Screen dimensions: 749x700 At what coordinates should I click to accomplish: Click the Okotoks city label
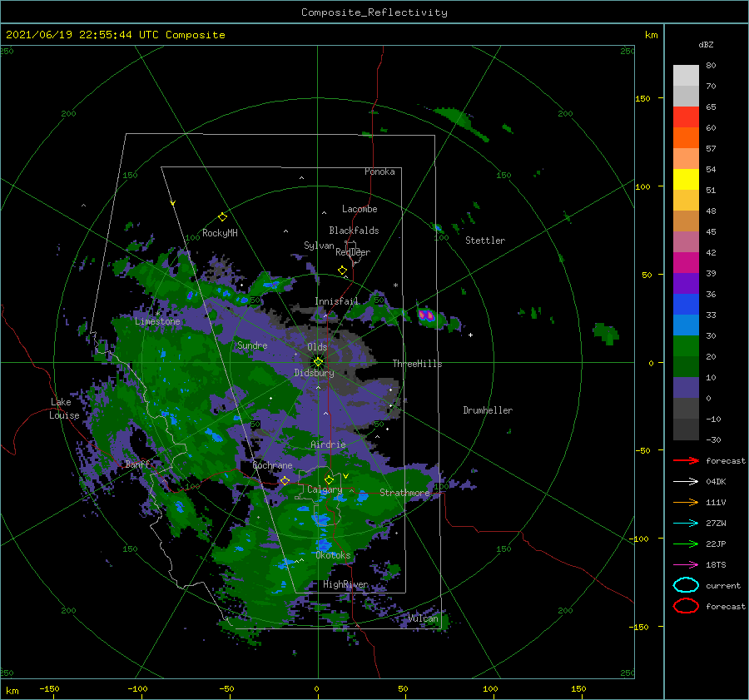point(333,554)
